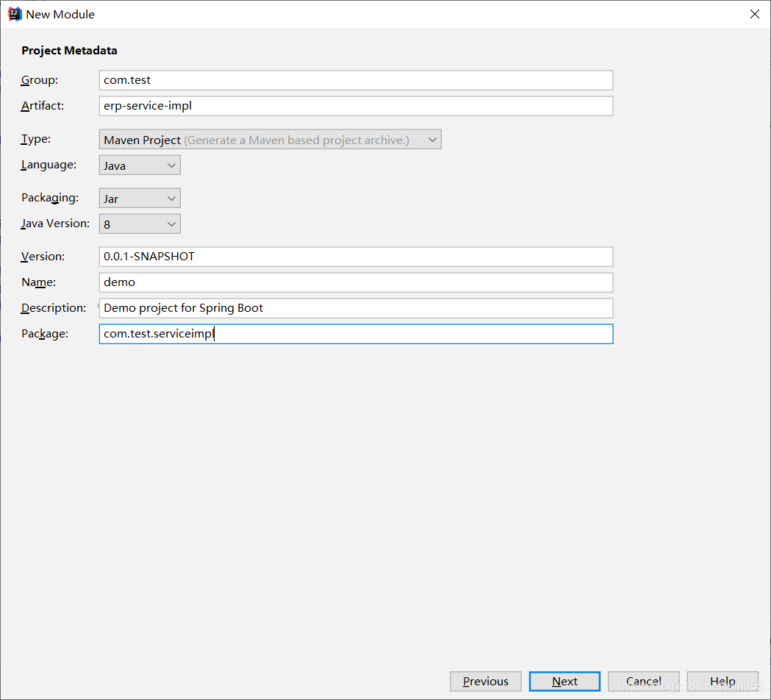Click the Project Metadata heading

point(69,51)
